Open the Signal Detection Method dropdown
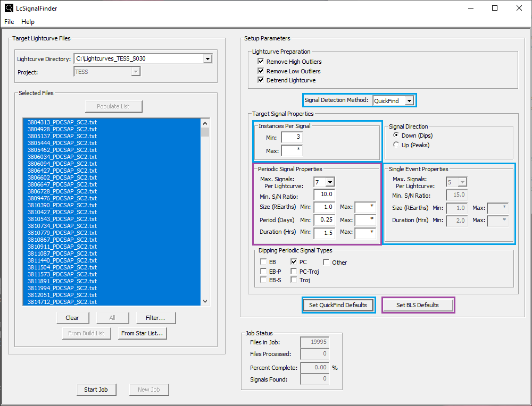This screenshot has width=532, height=406. coord(408,100)
